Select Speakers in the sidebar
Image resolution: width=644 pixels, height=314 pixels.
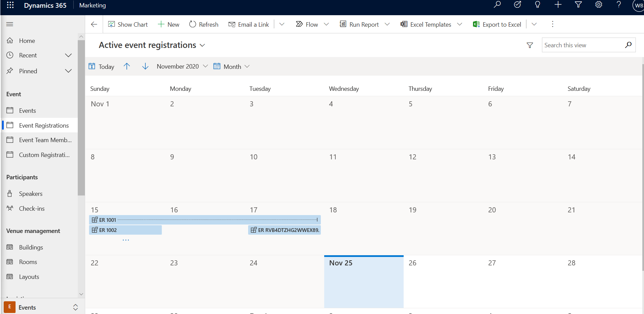point(30,194)
